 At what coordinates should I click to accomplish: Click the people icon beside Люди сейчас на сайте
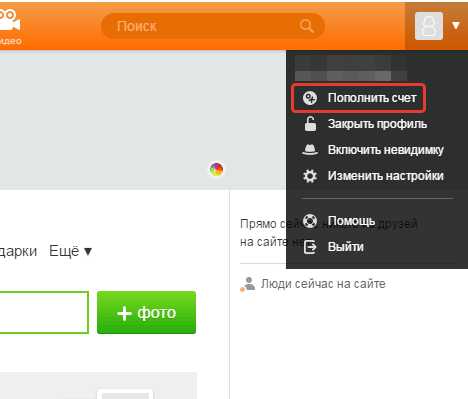pos(248,284)
